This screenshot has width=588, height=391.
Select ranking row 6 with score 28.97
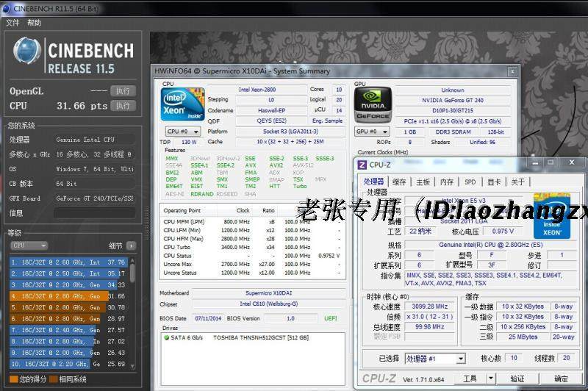point(69,319)
